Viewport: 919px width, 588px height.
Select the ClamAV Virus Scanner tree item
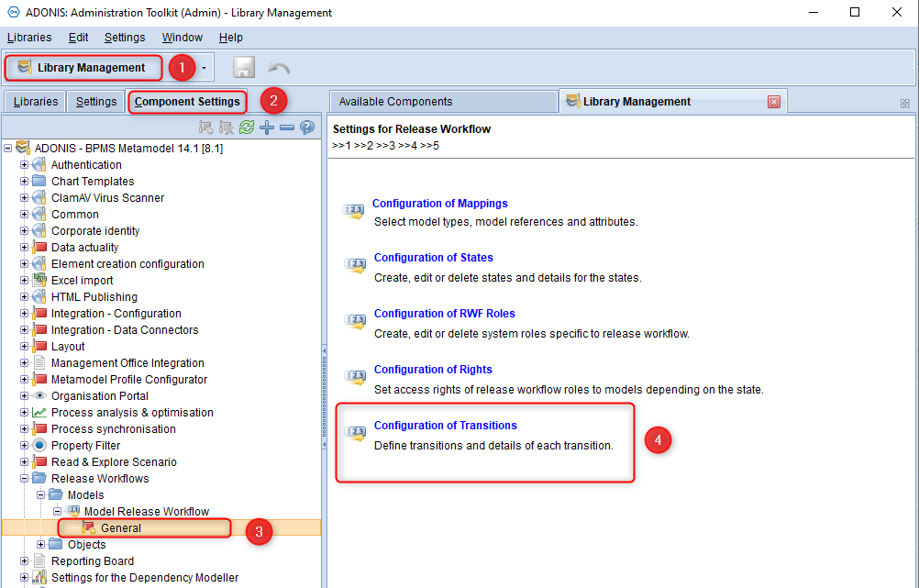[x=108, y=197]
